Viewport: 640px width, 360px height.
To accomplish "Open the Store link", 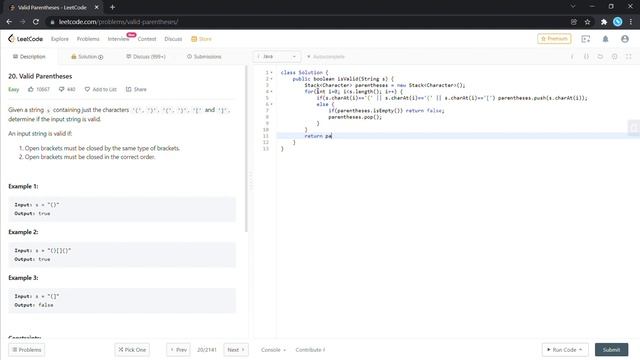I will pos(201,39).
